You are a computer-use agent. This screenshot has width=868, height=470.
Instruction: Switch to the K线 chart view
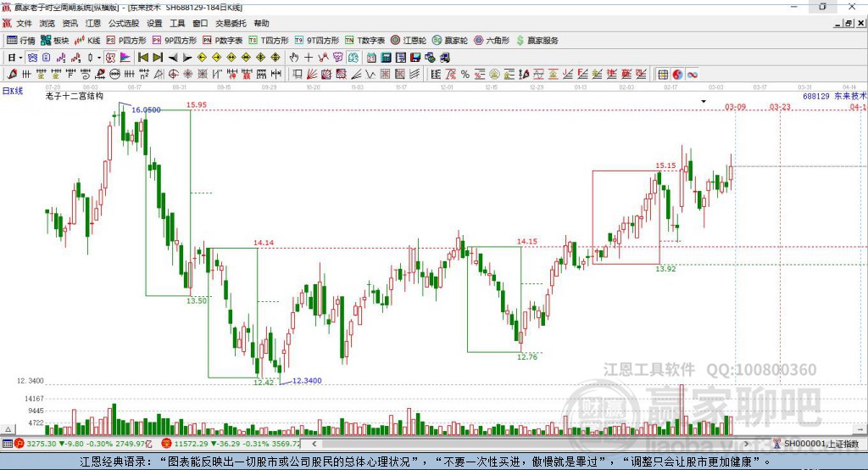pos(87,41)
